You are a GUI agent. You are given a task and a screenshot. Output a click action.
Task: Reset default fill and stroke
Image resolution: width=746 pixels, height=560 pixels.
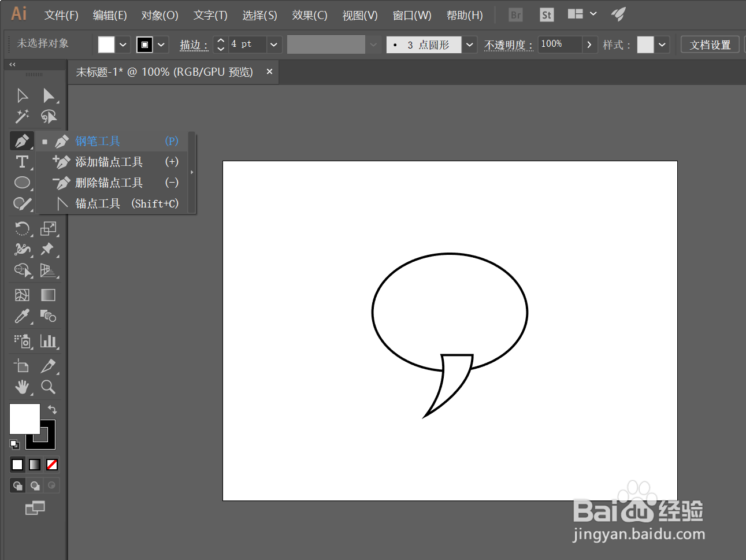14,444
